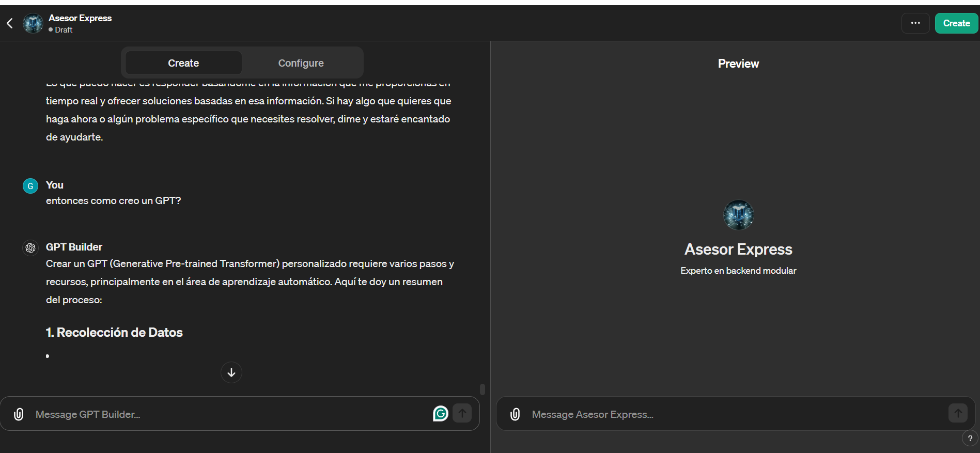Click large 'Asesor Express' preview title

738,249
